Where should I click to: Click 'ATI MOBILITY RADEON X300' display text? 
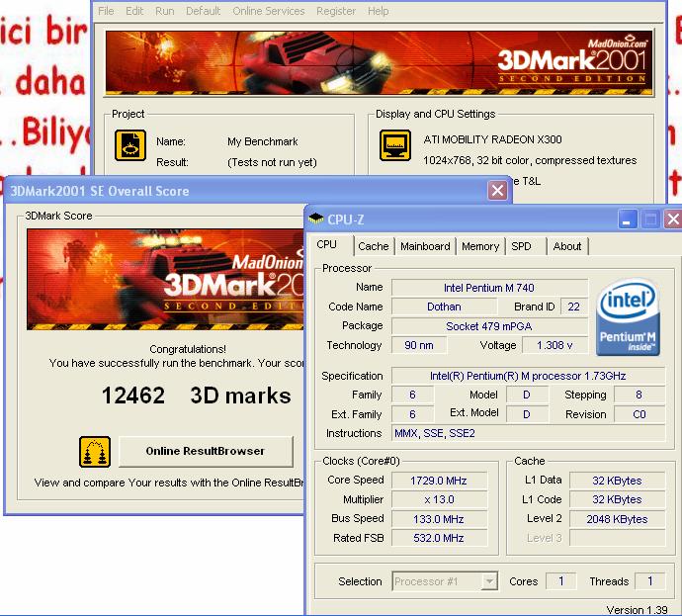point(492,139)
